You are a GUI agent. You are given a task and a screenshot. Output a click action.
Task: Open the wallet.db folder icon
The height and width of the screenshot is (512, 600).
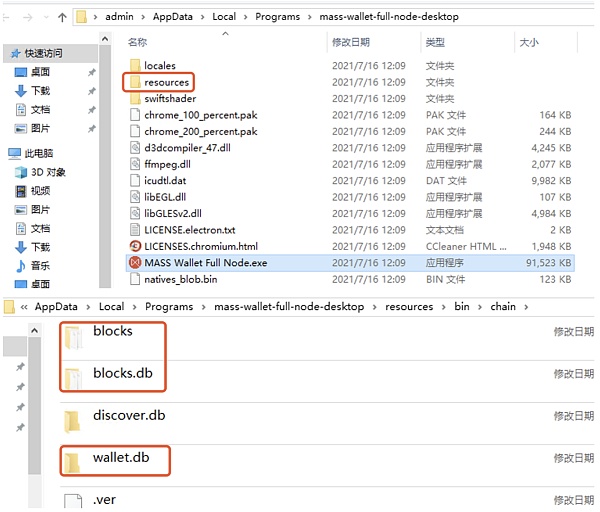(x=72, y=463)
